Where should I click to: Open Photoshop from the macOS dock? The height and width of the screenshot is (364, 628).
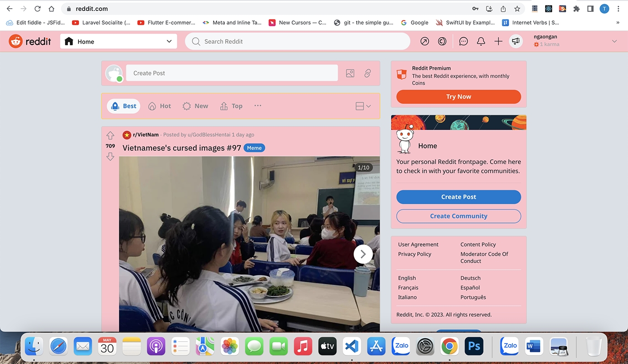474,347
